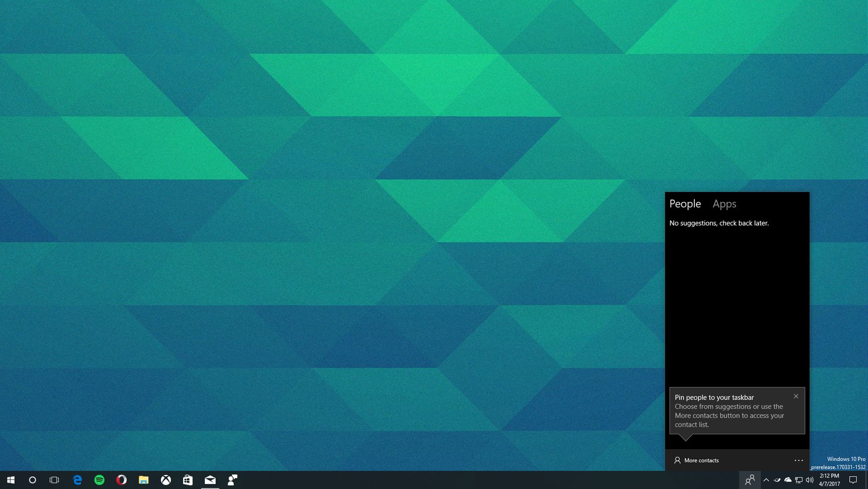Open the Action Center notifications icon

(853, 480)
